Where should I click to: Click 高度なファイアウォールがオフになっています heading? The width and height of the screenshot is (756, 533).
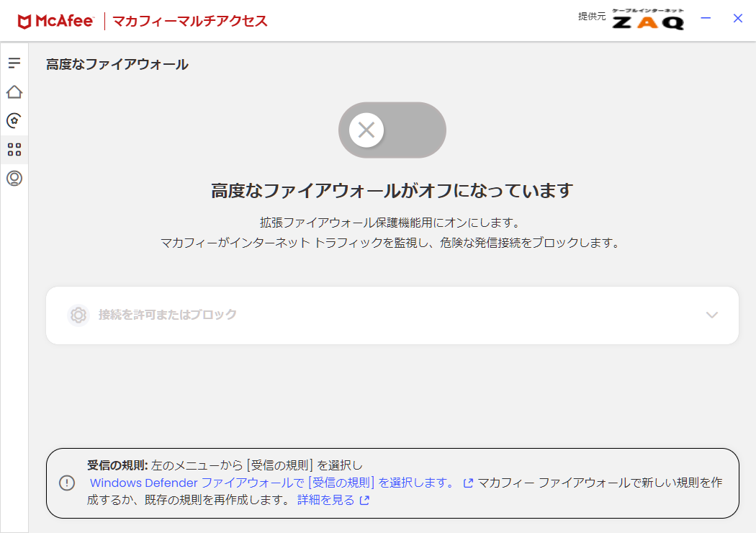pos(392,191)
